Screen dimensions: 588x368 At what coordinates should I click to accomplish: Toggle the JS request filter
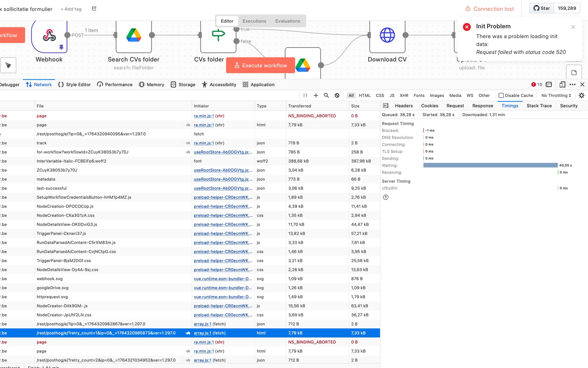(392, 95)
